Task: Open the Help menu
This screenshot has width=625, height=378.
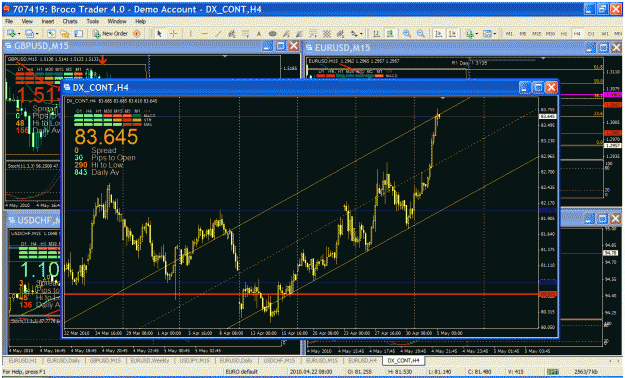Action: 140,21
